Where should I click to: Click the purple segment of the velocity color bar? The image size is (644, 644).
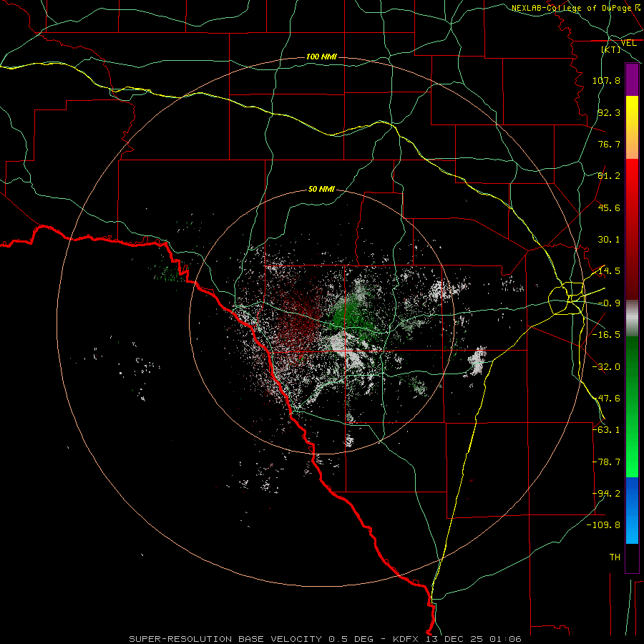click(632, 79)
